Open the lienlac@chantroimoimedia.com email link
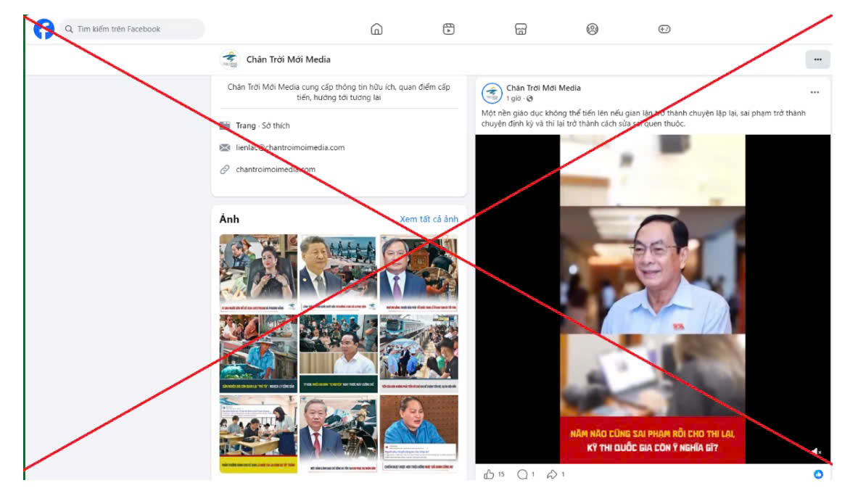The image size is (858, 504). click(290, 147)
